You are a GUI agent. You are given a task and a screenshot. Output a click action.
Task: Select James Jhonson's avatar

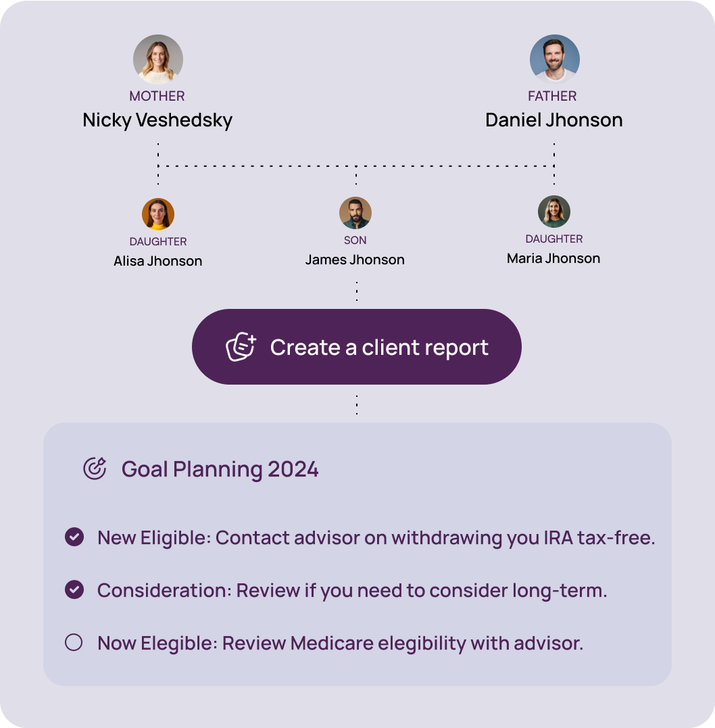(355, 212)
